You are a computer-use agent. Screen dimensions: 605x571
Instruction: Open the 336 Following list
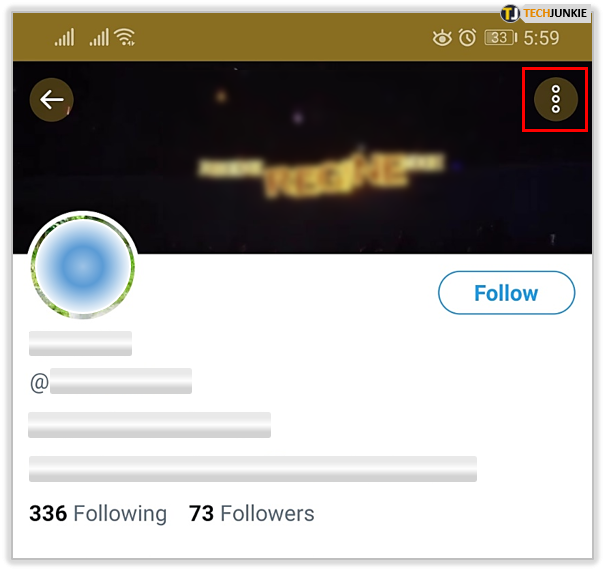[x=98, y=514]
